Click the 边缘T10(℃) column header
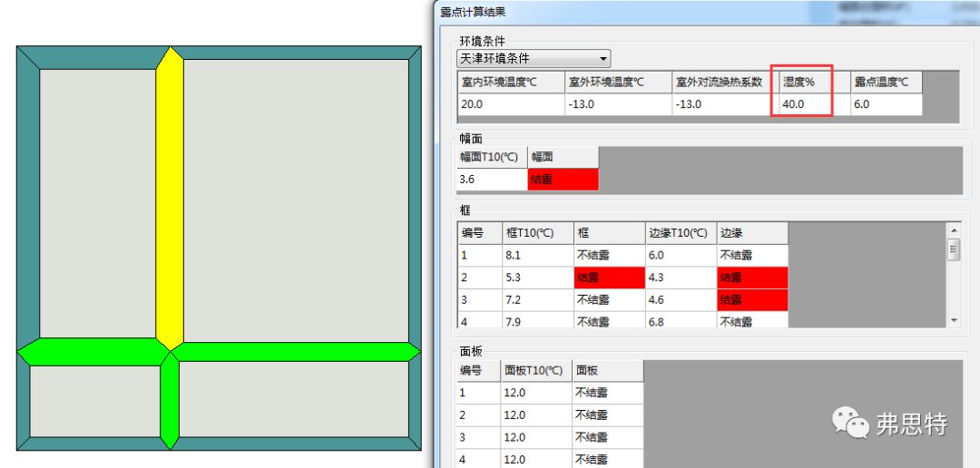Screen dimensions: 980x468 point(680,233)
